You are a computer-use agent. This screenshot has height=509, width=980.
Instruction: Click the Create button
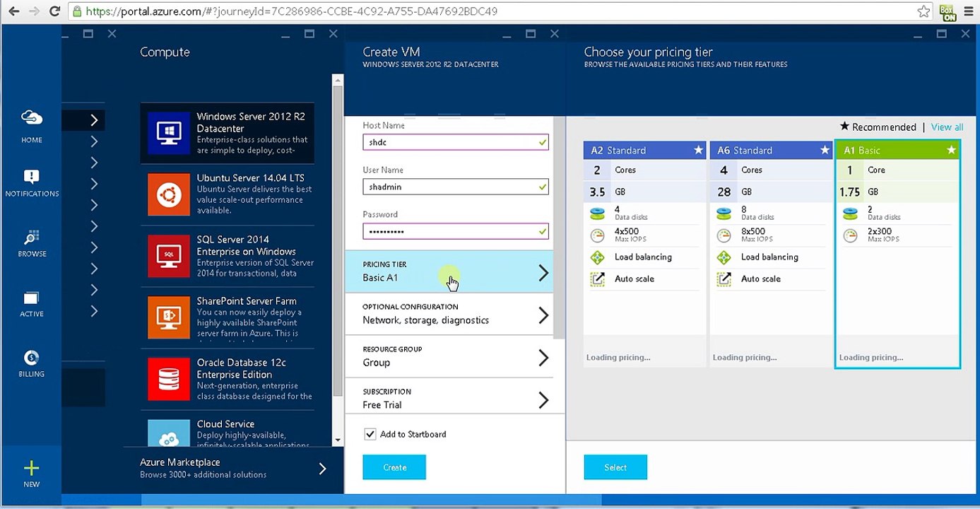(x=394, y=467)
